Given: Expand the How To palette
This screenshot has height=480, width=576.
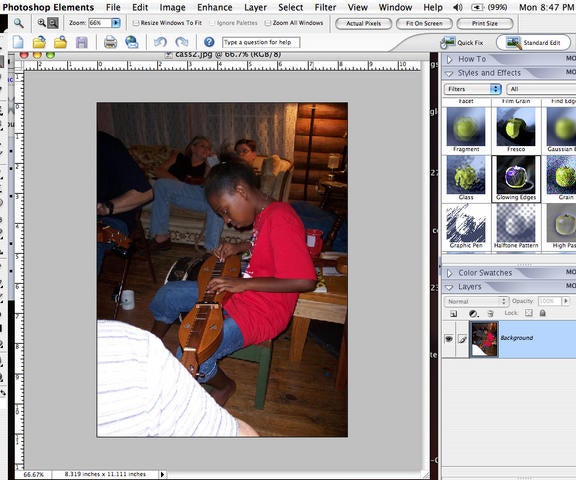Looking at the screenshot, I should pos(450,59).
